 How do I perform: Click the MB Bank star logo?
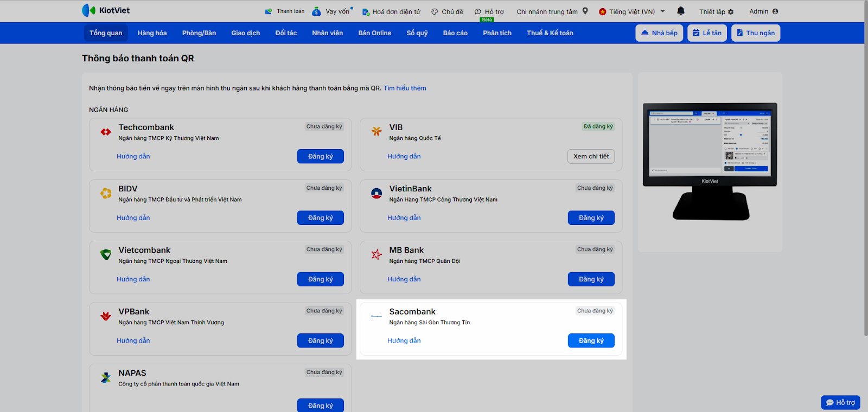[376, 254]
